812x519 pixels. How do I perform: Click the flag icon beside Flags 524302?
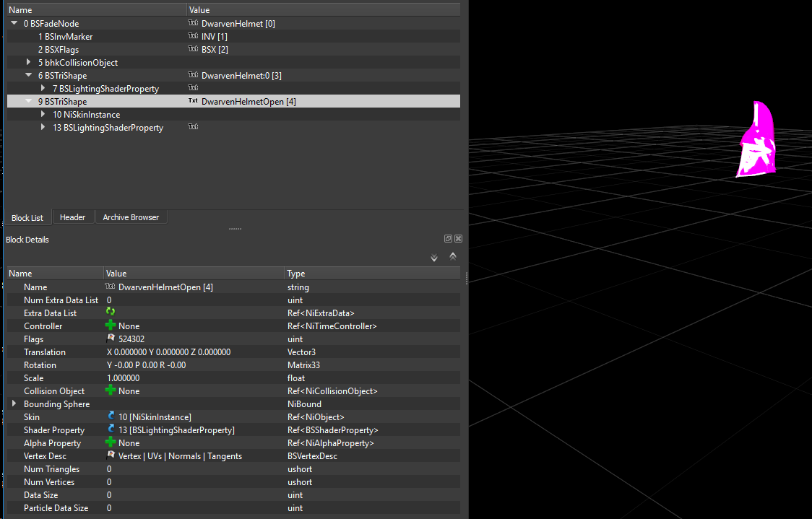click(111, 338)
